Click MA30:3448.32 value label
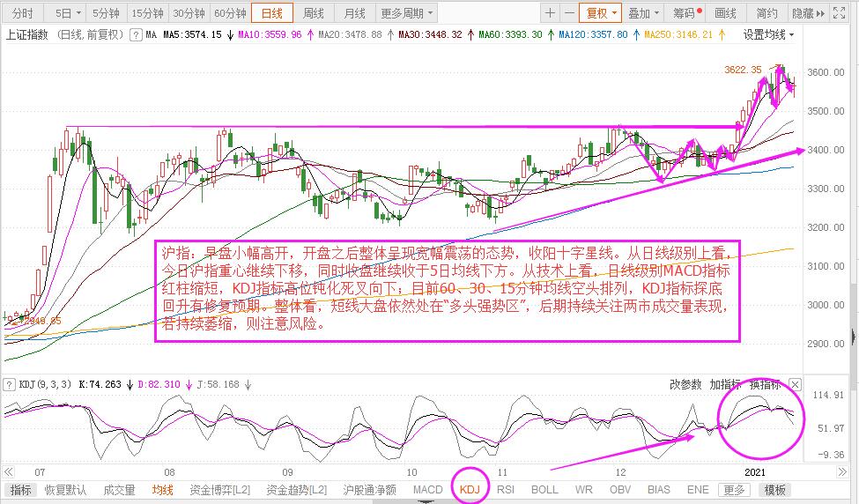This screenshot has width=859, height=504. coord(431,35)
